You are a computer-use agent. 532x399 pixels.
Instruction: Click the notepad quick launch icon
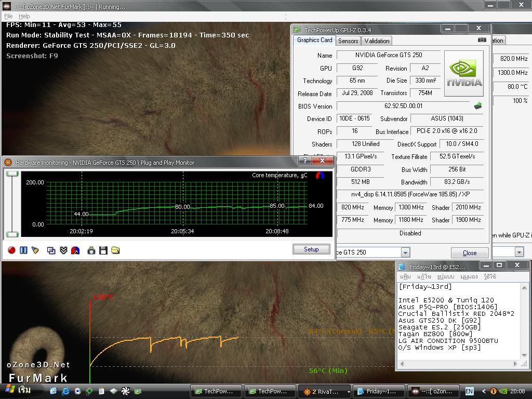coord(101,391)
